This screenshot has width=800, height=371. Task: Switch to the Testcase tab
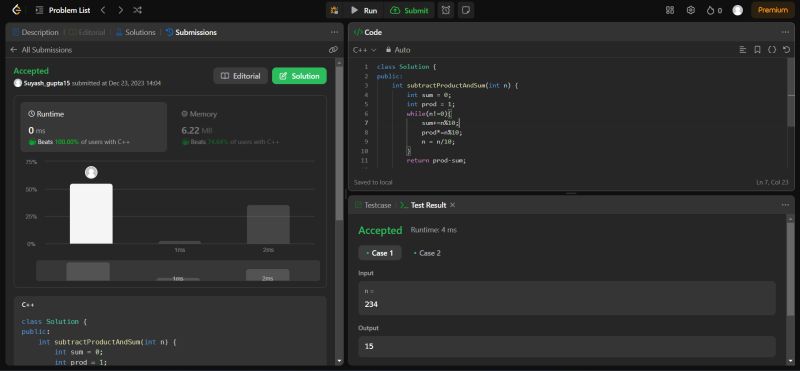click(x=373, y=205)
